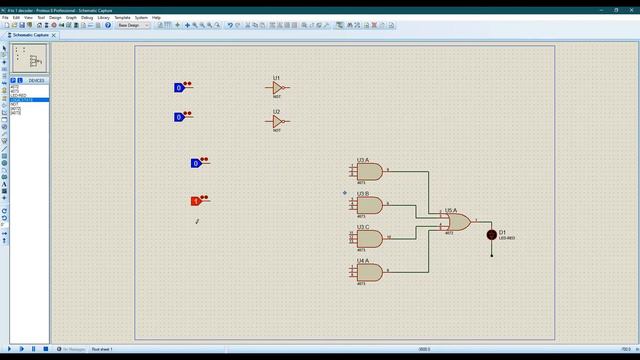Screen dimensions: 640x360
Task: Open the Graph menu
Action: click(71, 18)
